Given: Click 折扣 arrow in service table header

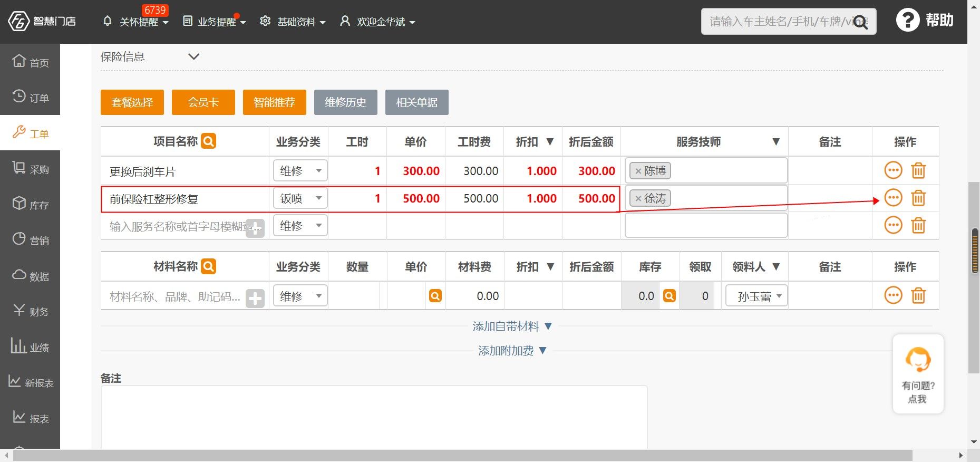Looking at the screenshot, I should tap(550, 141).
